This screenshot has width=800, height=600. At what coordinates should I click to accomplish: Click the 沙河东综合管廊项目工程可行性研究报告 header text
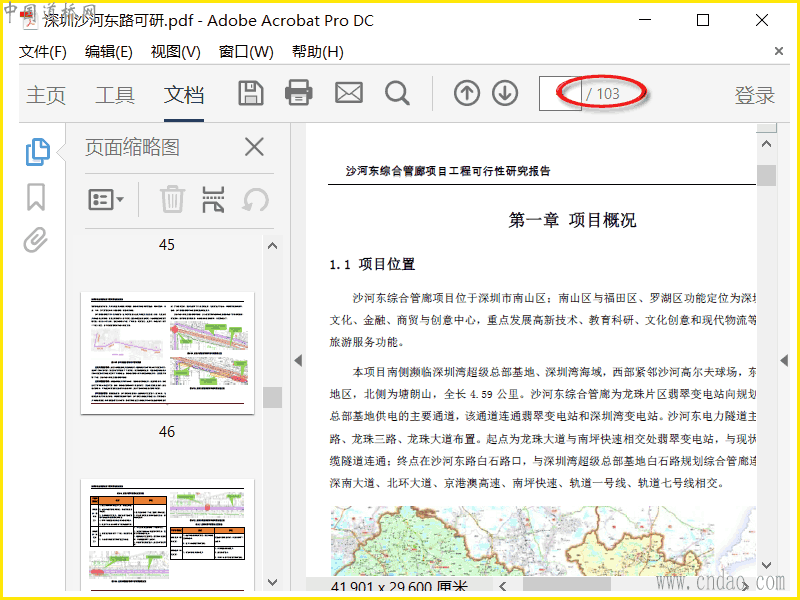pyautogui.click(x=448, y=171)
